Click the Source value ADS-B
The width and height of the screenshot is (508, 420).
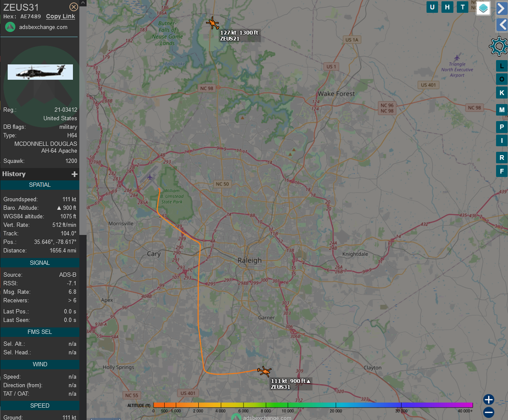(x=68, y=275)
